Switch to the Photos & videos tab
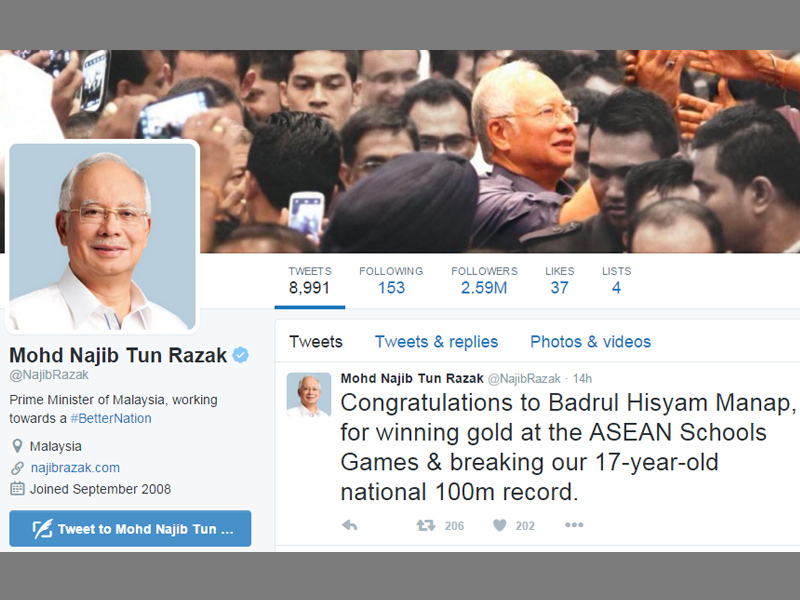This screenshot has height=600, width=800. tap(590, 341)
